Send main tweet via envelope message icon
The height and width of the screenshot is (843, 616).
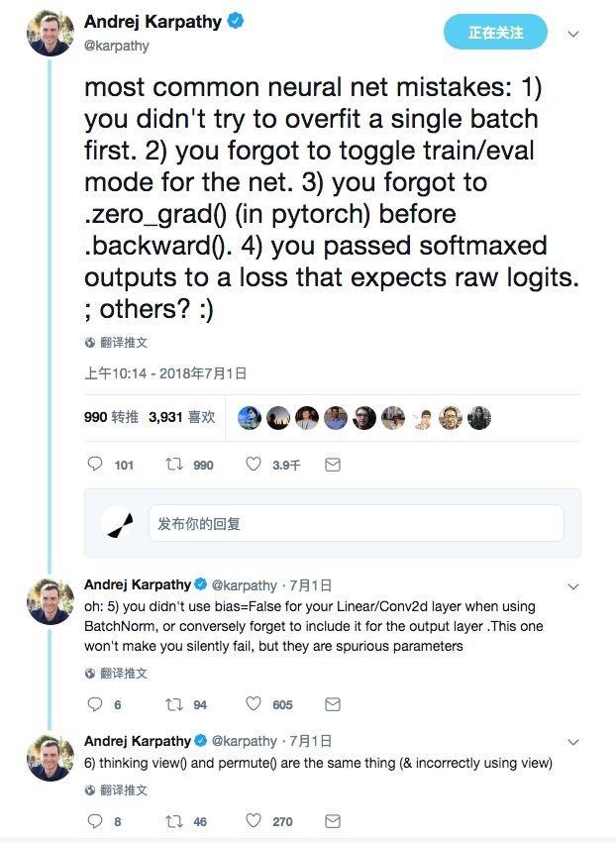[333, 464]
